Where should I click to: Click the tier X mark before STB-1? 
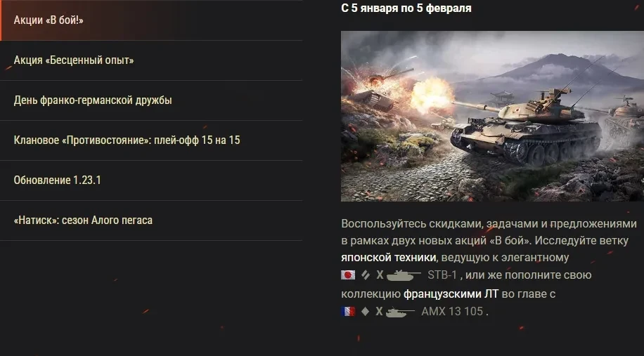(380, 275)
